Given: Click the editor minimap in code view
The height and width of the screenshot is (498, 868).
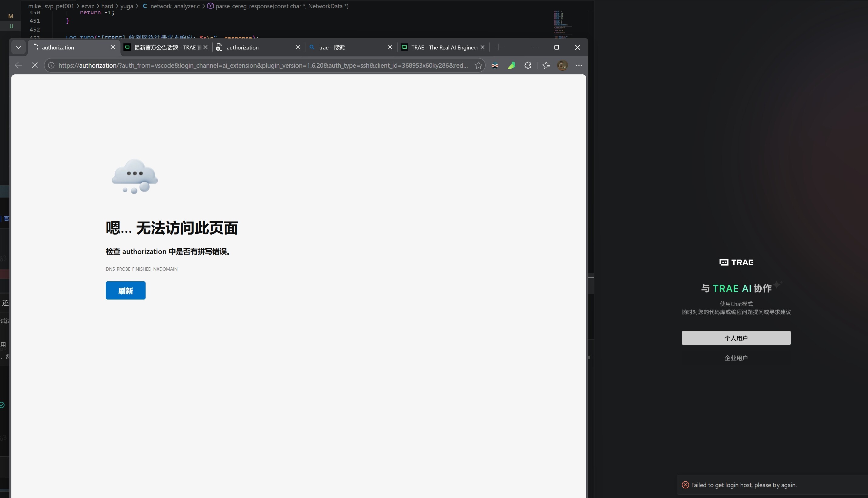Looking at the screenshot, I should (560, 24).
